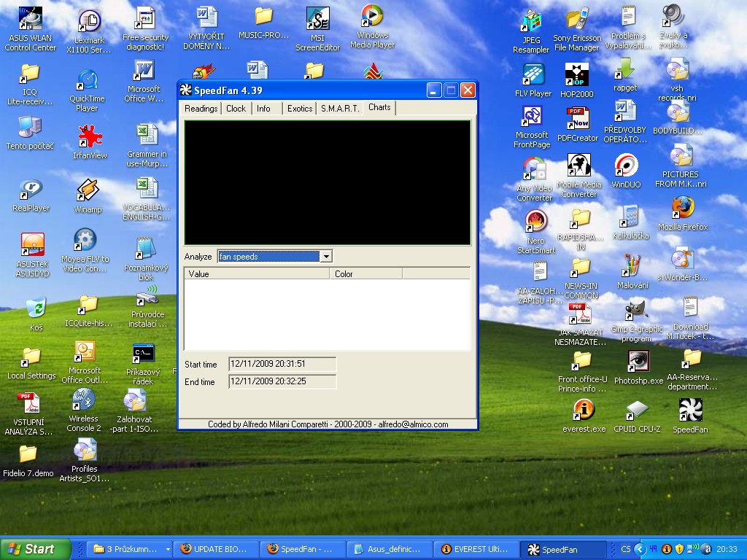Click the Color column header

coord(366,274)
